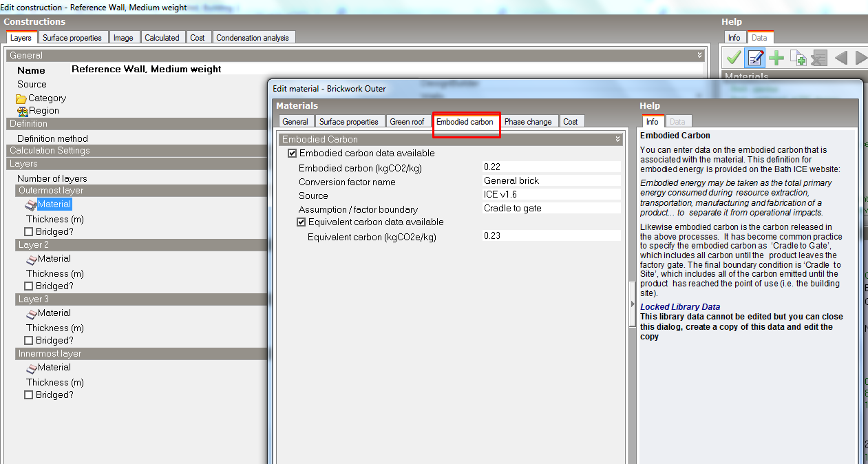Tick Bridged? checkbox under Layer 3
This screenshot has width=868, height=464.
coord(28,341)
